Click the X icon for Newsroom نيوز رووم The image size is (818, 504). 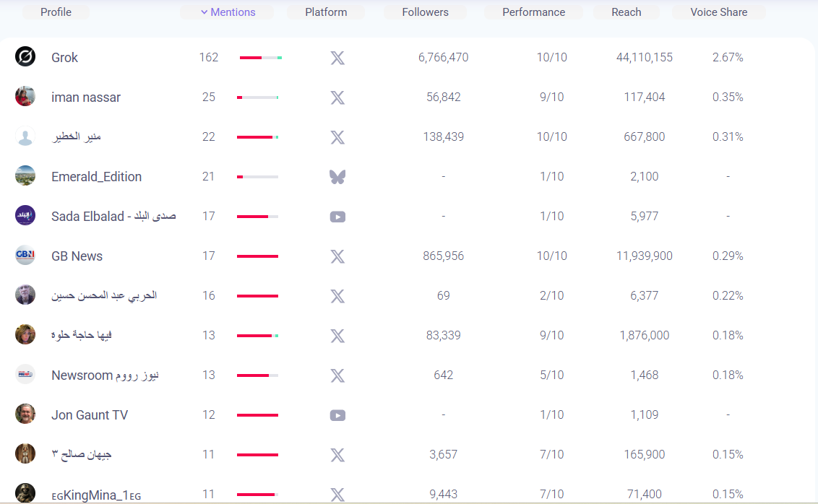pyautogui.click(x=337, y=375)
